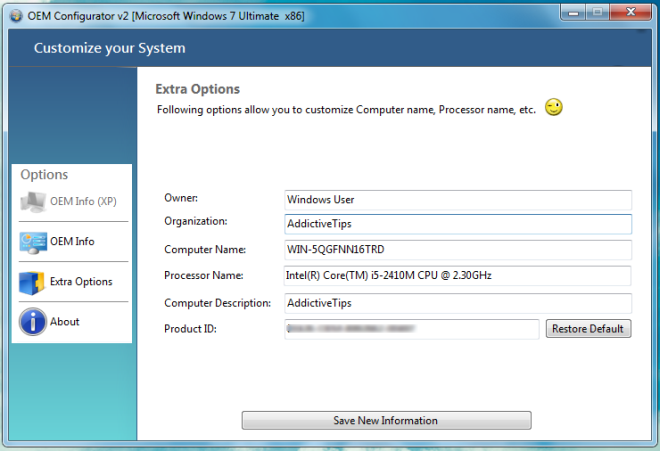The image size is (660, 451).
Task: Click the winking smiley face icon
Action: [554, 107]
